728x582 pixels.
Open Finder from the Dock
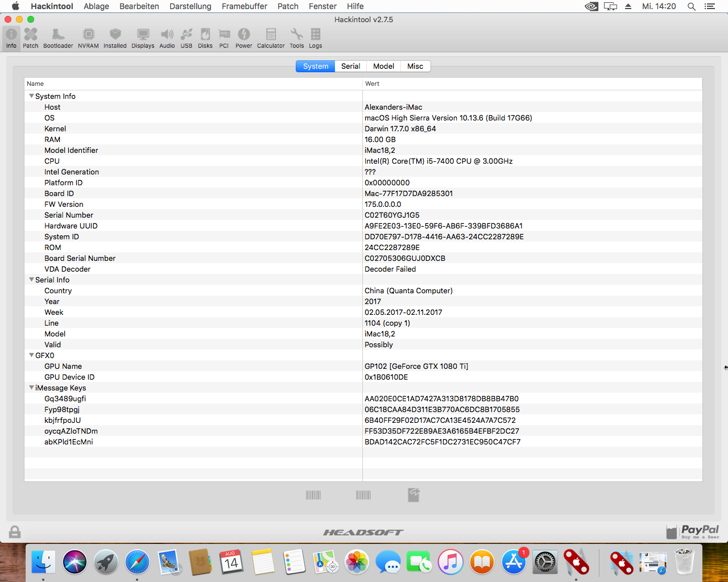coord(43,562)
